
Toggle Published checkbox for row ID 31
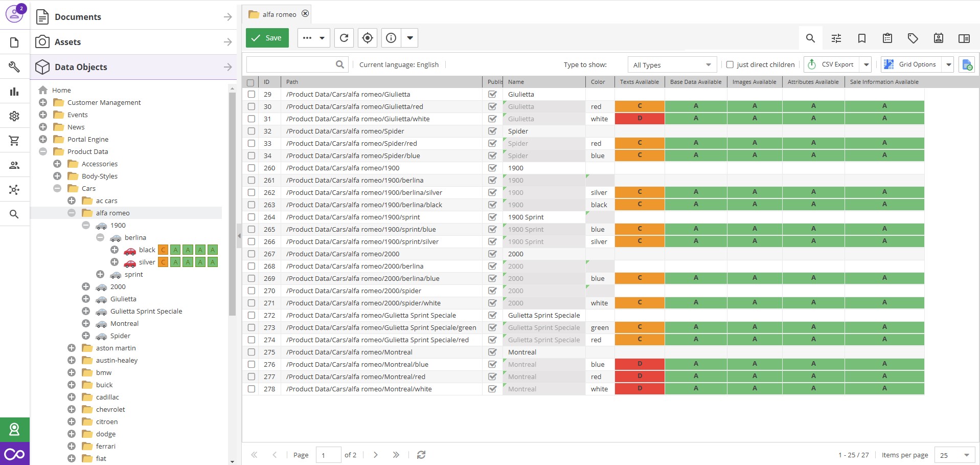coord(492,119)
